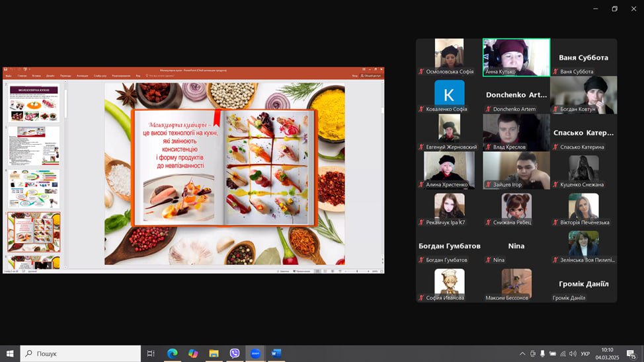Open the Вставка ribbon tab
The width and height of the screenshot is (644, 362).
coord(36,76)
